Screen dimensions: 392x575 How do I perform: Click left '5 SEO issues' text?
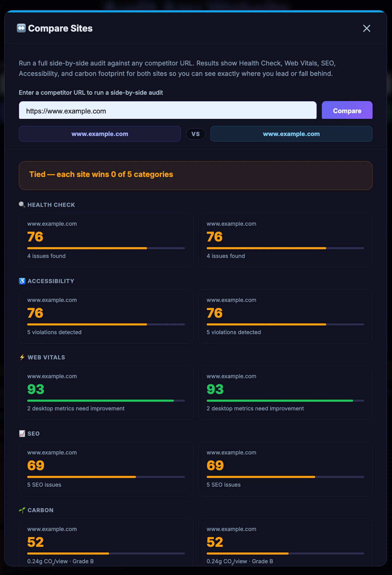click(x=44, y=485)
